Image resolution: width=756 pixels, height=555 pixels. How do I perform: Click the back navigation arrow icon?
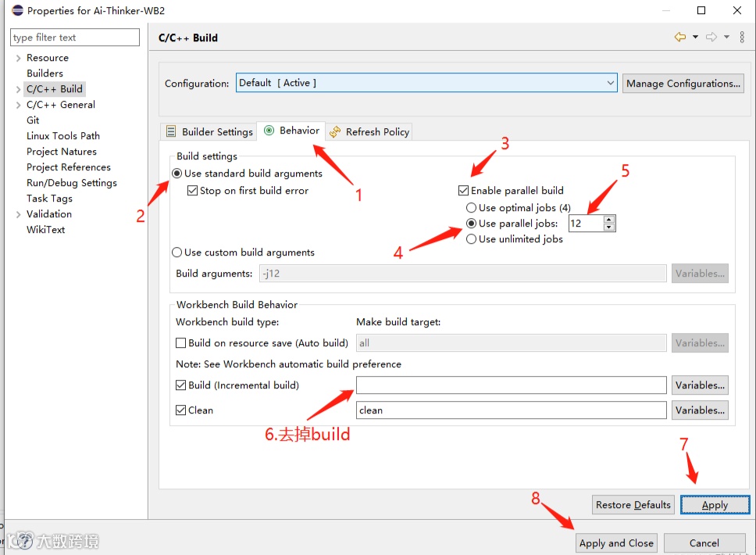click(x=679, y=38)
